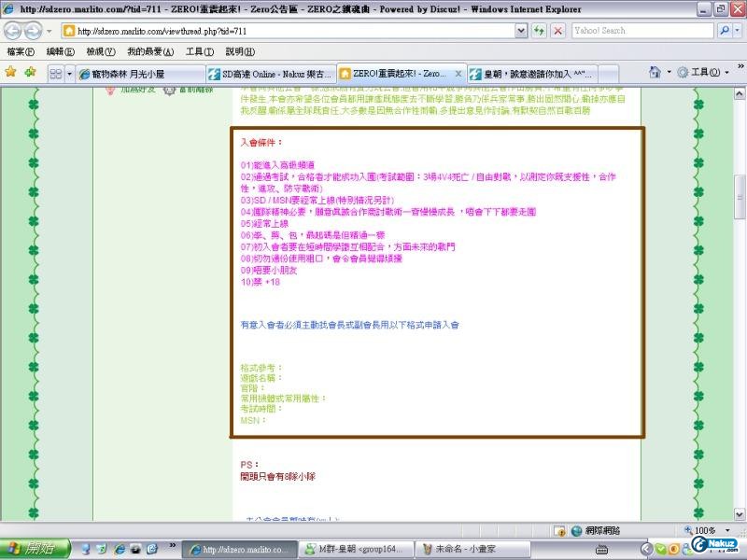Click the Yahoo! Search input box
747x560 pixels.
pyautogui.click(x=642, y=31)
